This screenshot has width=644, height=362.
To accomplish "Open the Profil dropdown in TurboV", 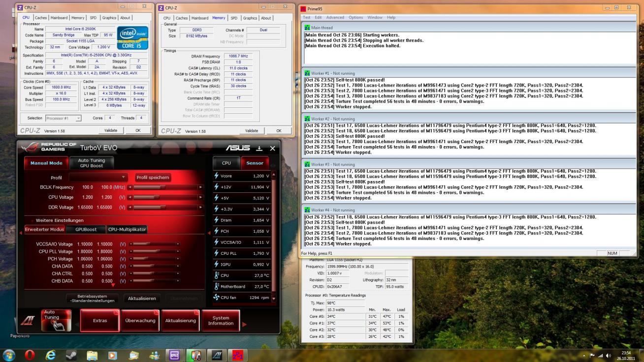I will tap(98, 177).
